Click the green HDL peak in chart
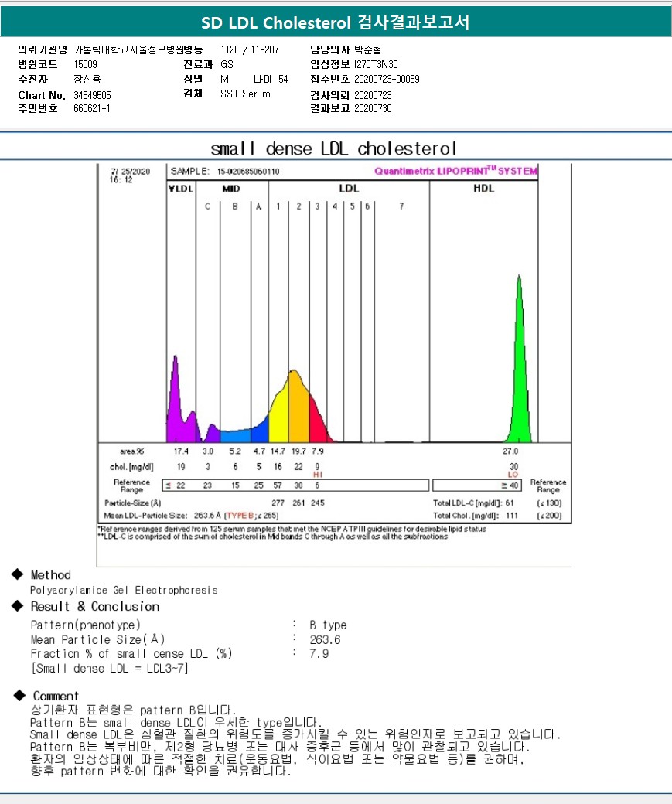 [x=520, y=371]
